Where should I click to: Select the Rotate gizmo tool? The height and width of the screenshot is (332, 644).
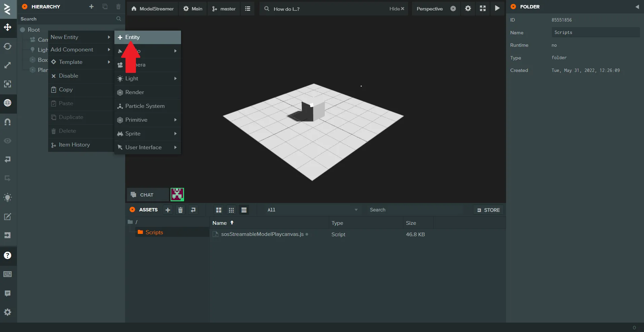click(7, 46)
